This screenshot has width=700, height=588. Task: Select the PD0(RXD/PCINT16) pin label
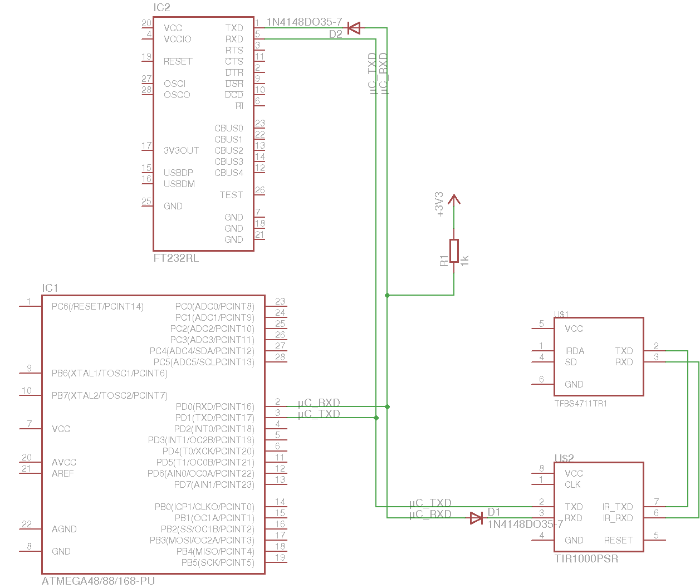(x=215, y=406)
